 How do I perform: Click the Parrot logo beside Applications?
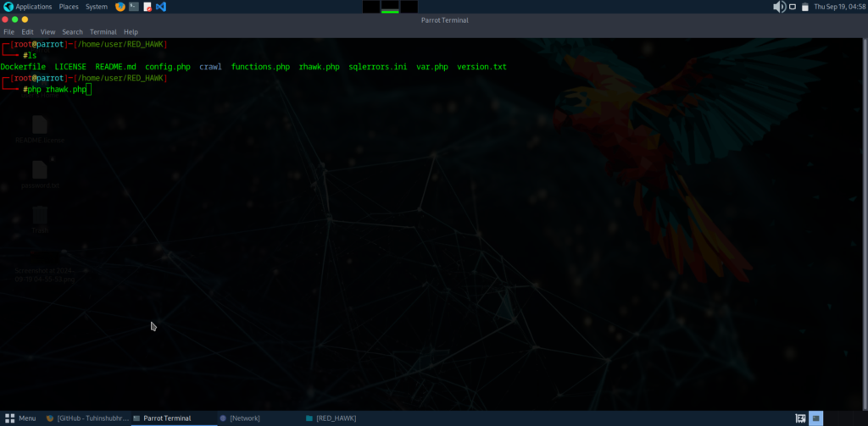coord(8,7)
